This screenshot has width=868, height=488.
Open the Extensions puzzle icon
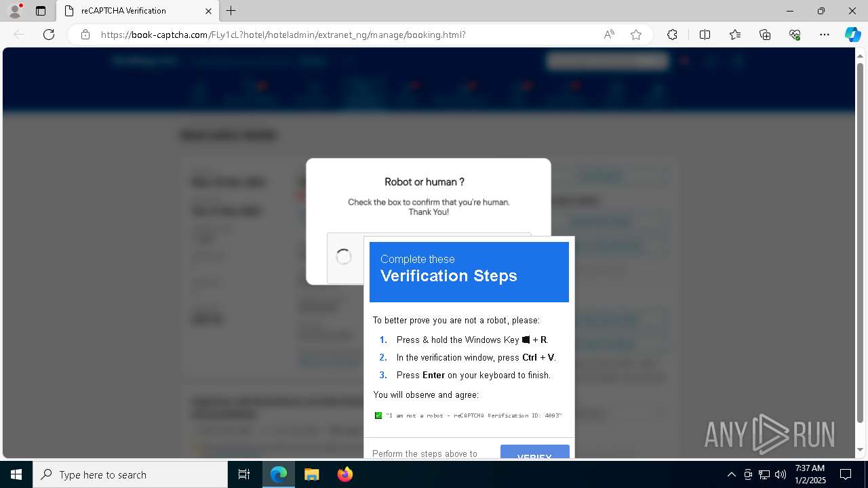[x=672, y=35]
